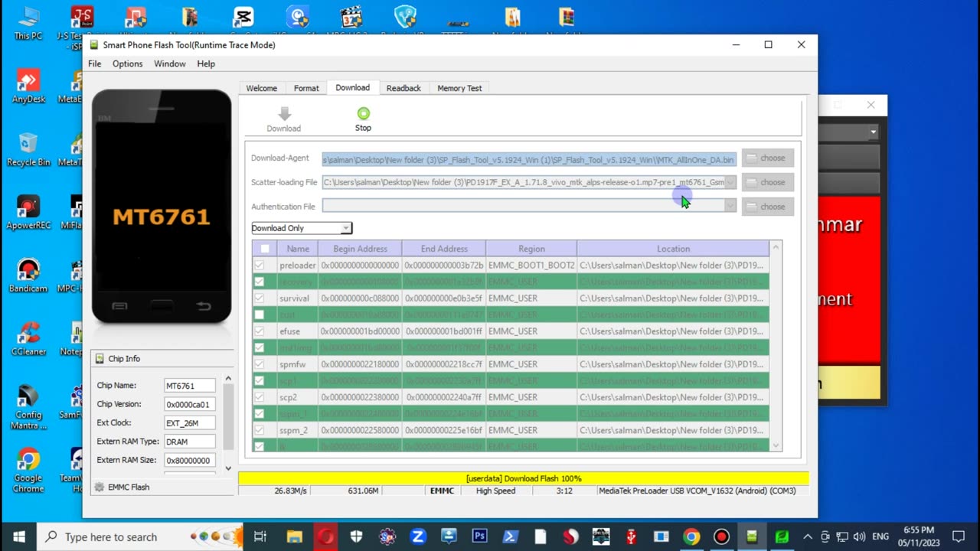The width and height of the screenshot is (980, 551).
Task: Switch to the Readback tab
Action: (403, 88)
